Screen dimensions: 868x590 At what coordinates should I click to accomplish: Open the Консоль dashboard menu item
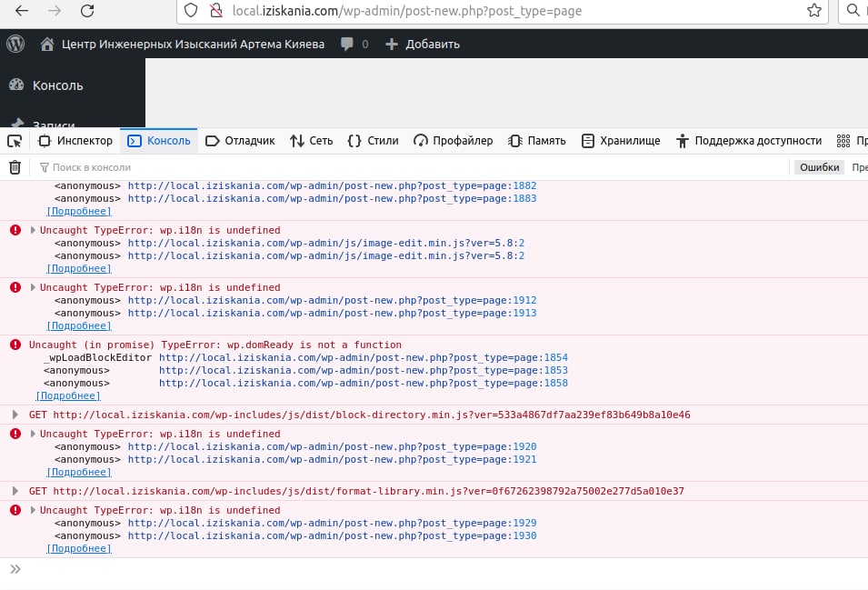(57, 85)
